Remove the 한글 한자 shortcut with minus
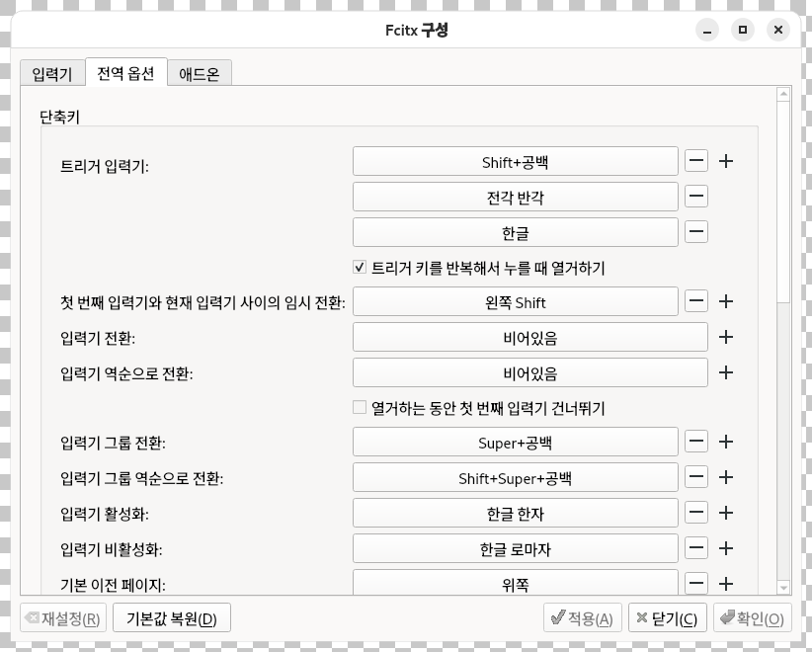812x652 pixels. tap(696, 513)
